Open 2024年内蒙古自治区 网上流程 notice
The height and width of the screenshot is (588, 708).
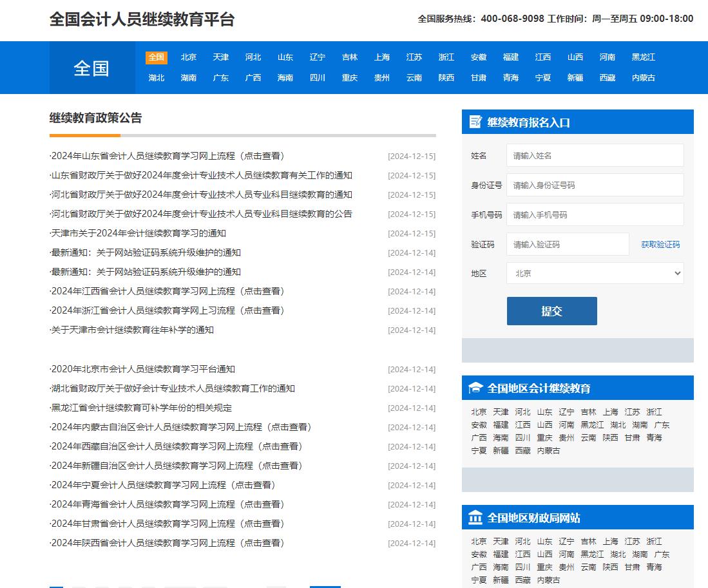[x=180, y=428]
